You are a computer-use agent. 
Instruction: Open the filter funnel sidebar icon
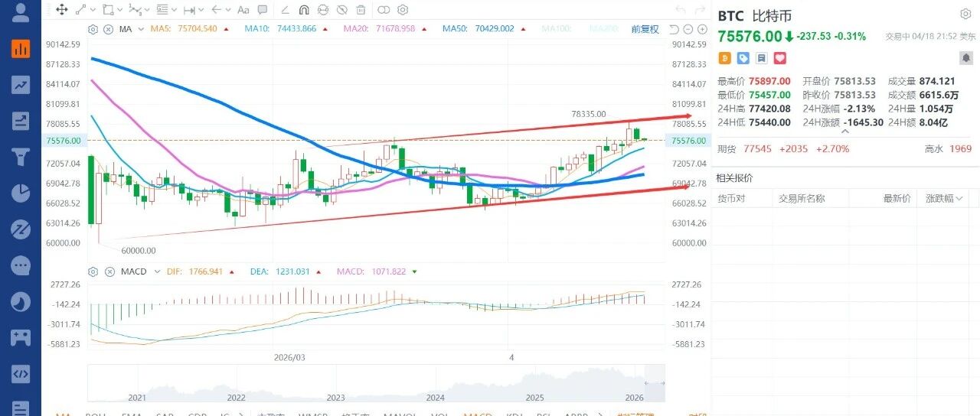(21, 158)
